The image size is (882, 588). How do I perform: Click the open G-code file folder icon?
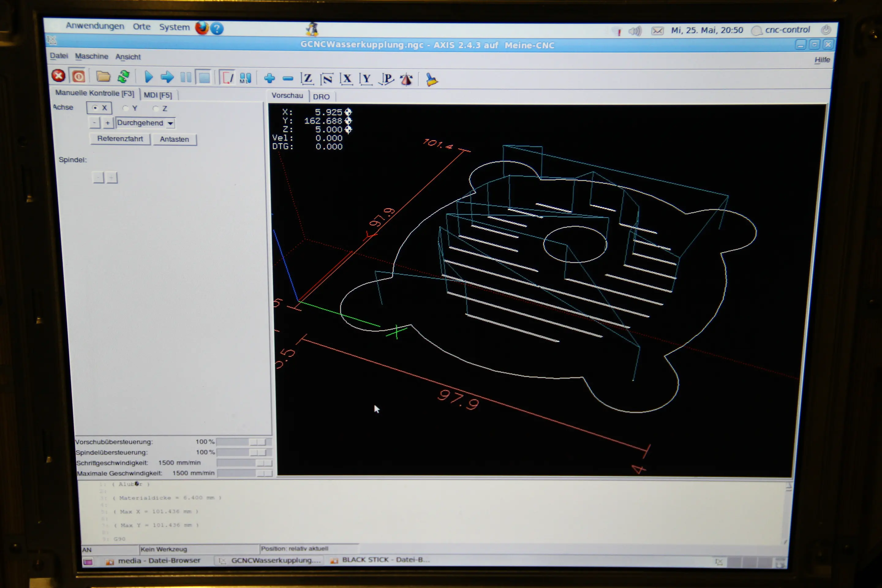[103, 77]
